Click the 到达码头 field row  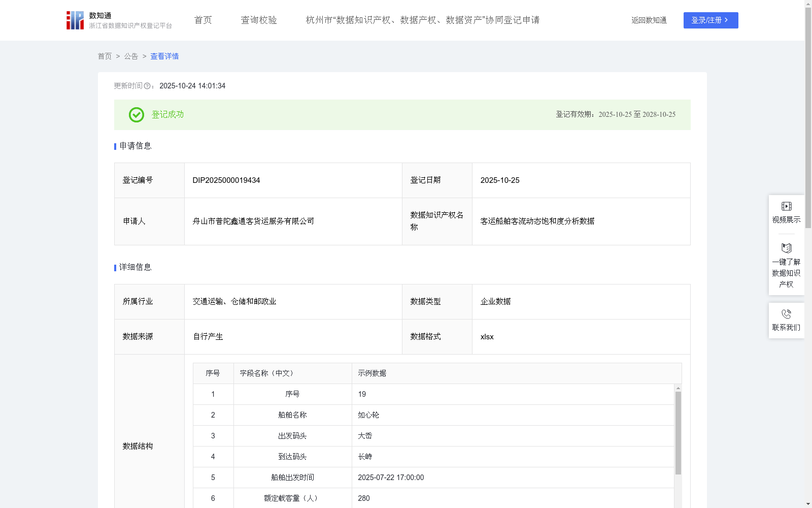click(433, 457)
